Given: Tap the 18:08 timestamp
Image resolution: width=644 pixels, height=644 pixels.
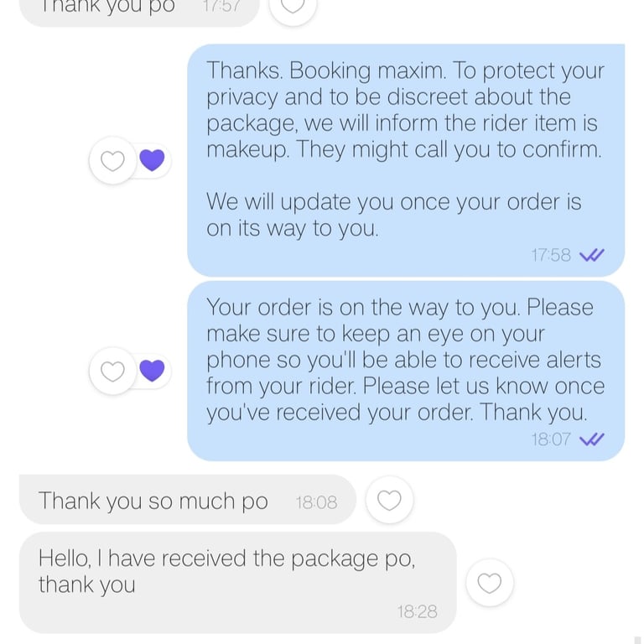Looking at the screenshot, I should point(316,502).
